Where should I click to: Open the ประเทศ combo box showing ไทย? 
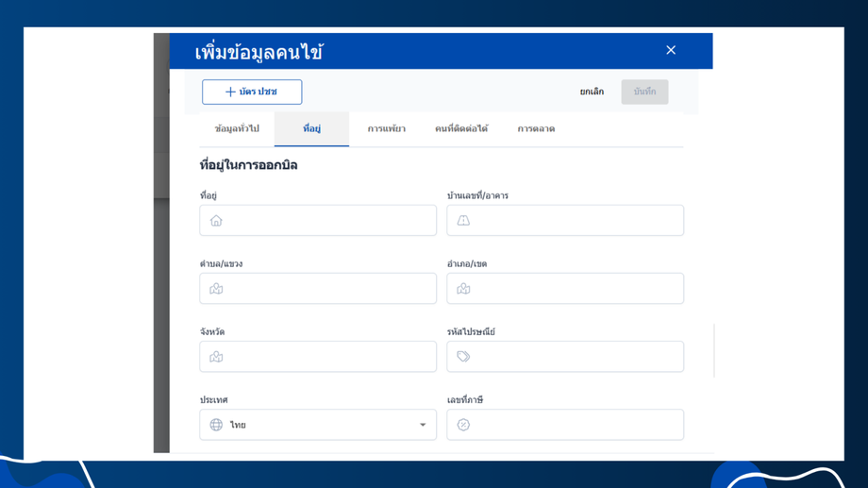pyautogui.click(x=318, y=425)
